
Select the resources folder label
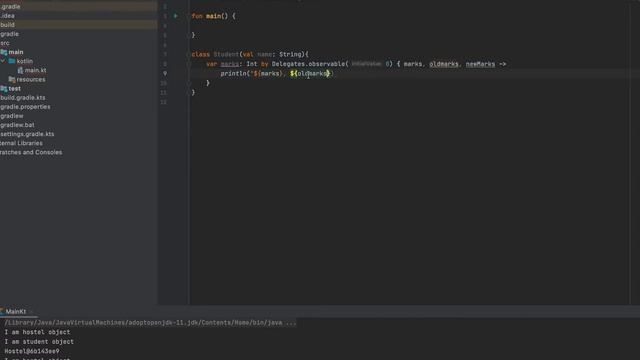click(x=31, y=80)
